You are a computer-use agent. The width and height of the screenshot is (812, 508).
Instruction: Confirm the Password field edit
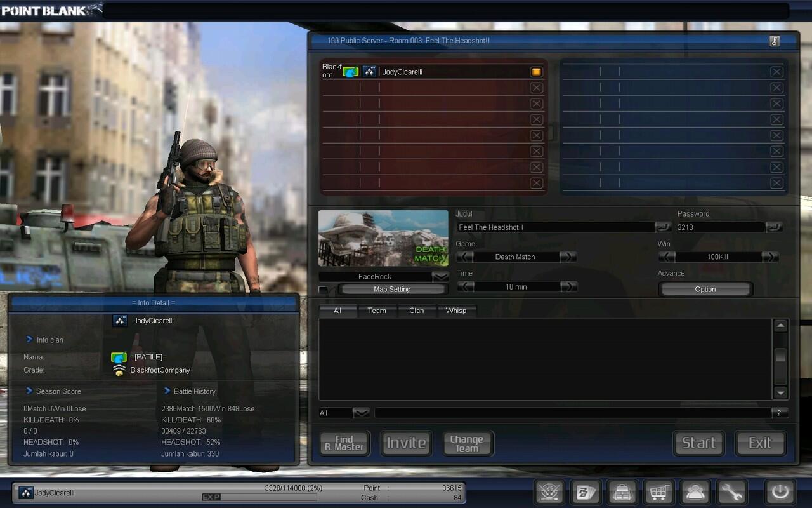774,227
